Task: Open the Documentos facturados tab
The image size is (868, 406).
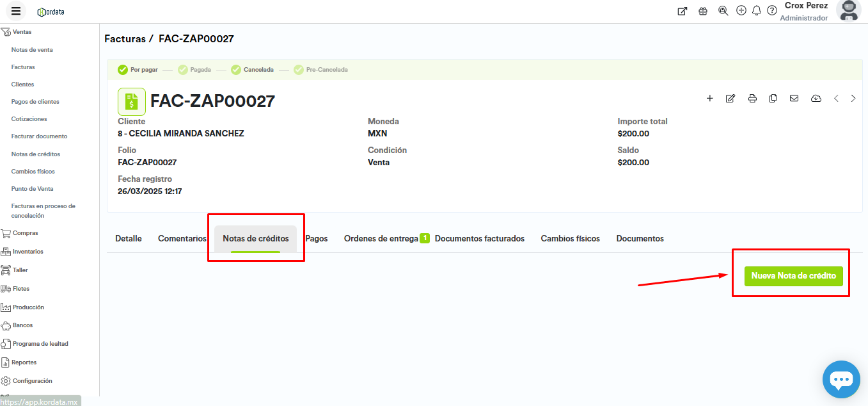Action: pos(479,238)
